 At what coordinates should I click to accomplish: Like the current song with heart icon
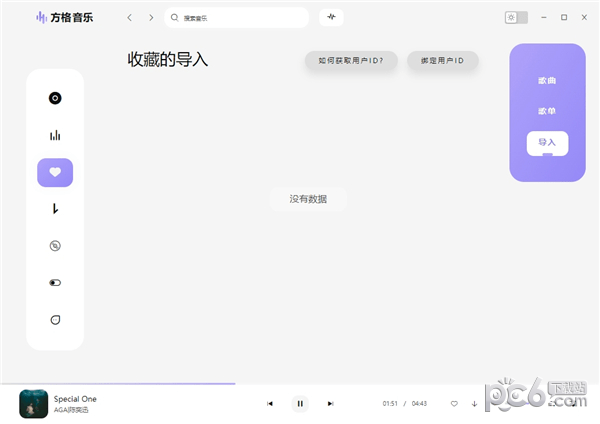[x=454, y=404]
